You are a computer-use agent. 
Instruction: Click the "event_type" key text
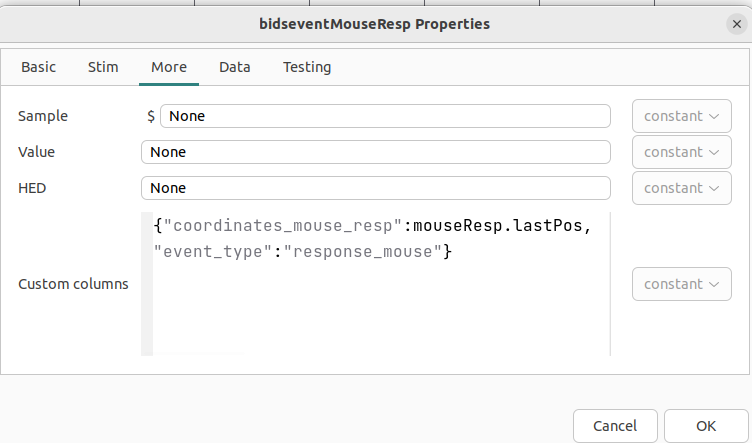(x=213, y=251)
